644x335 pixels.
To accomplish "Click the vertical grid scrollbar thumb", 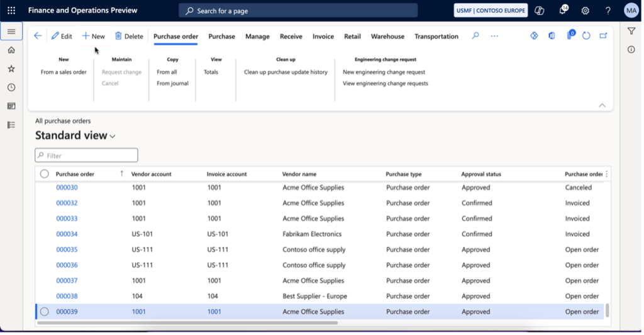I will (607, 310).
